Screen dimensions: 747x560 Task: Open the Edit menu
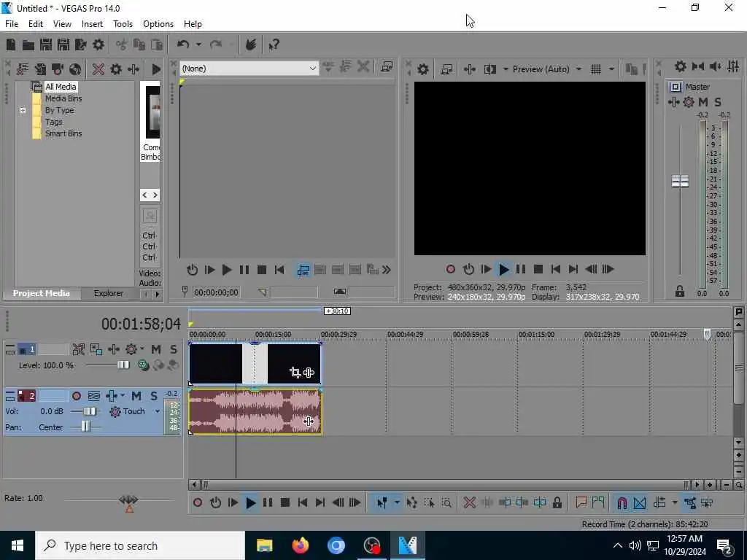click(x=36, y=24)
